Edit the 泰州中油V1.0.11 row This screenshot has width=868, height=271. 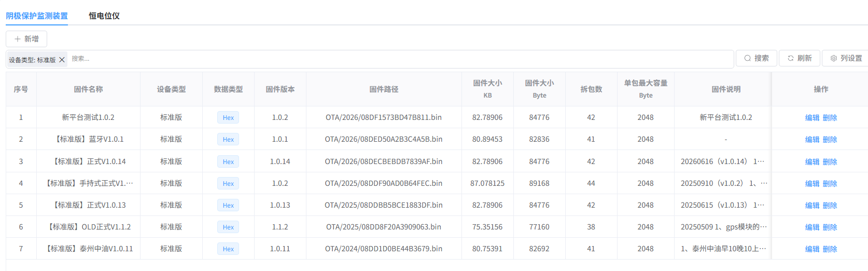click(x=812, y=249)
